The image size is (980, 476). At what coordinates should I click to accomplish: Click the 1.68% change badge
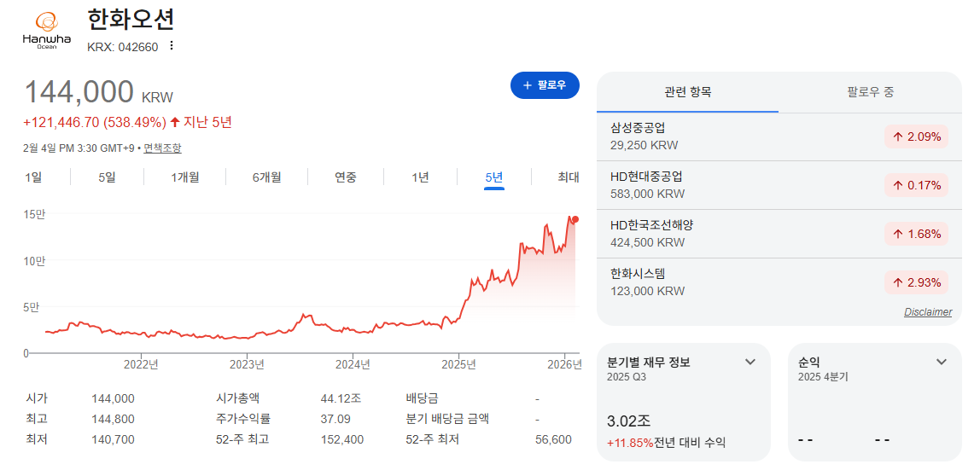[916, 235]
